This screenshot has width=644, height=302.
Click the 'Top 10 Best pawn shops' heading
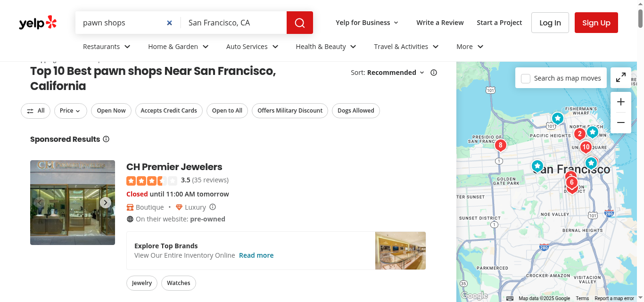tap(153, 79)
